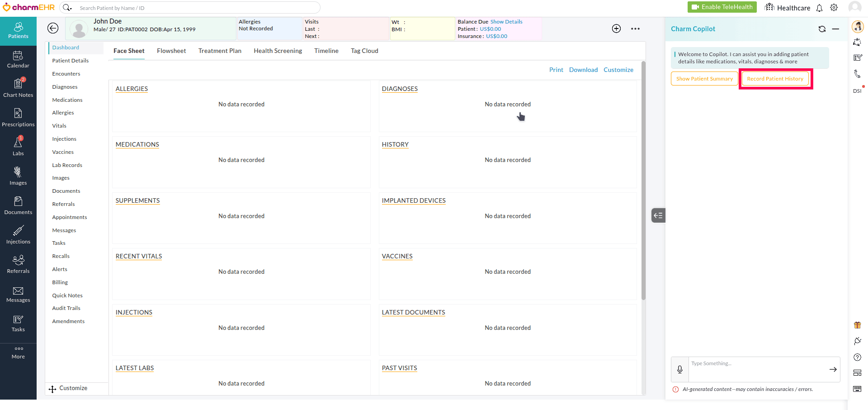Viewport: 868px width, 410px height.
Task: Click Customize link on Face Sheet
Action: tap(618, 70)
